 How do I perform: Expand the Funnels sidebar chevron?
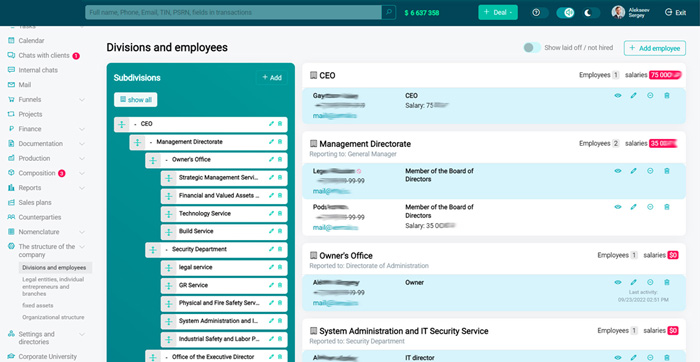(x=82, y=100)
